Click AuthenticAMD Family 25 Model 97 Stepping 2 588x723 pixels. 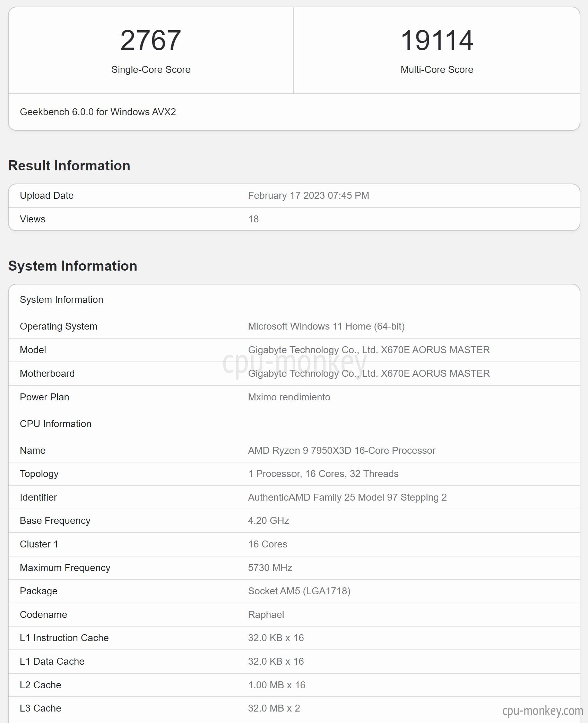pyautogui.click(x=347, y=497)
